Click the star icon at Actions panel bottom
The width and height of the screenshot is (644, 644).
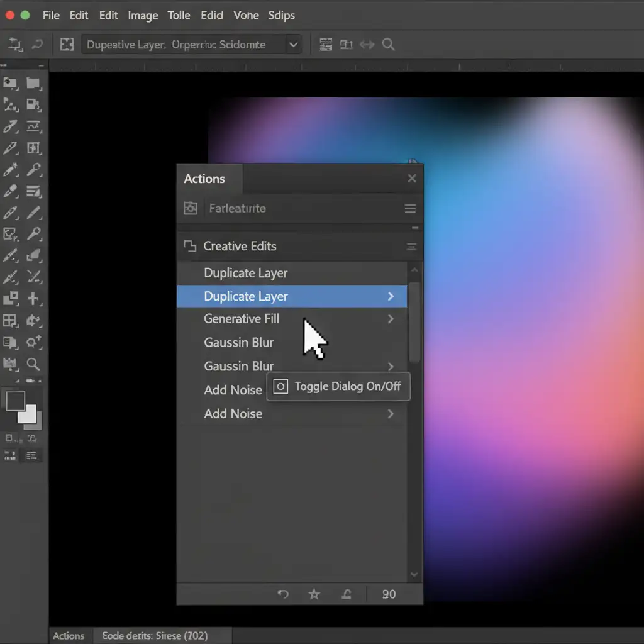point(314,594)
